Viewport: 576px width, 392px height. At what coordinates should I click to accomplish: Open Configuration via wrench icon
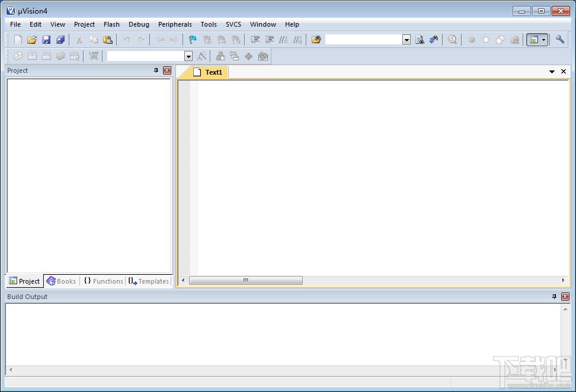(560, 40)
